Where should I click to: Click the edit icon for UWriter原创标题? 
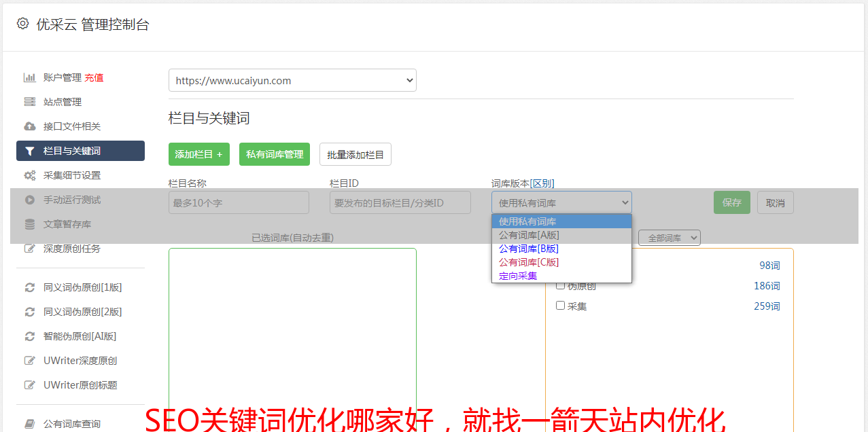point(30,385)
